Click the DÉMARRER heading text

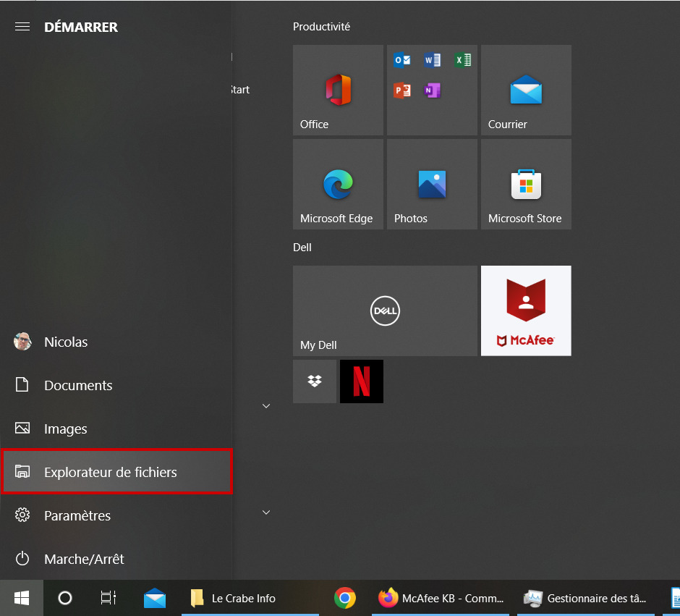[x=81, y=27]
